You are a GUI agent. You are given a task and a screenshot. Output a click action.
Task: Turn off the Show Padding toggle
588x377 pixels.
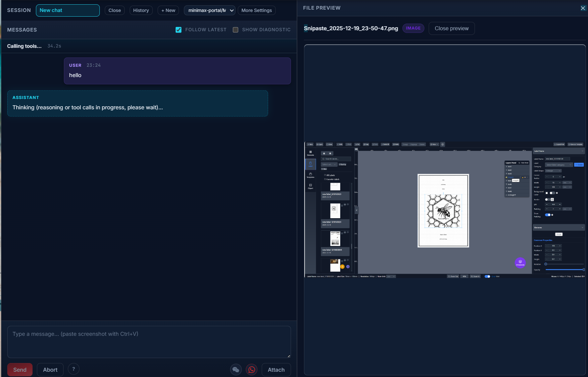pyautogui.click(x=548, y=215)
